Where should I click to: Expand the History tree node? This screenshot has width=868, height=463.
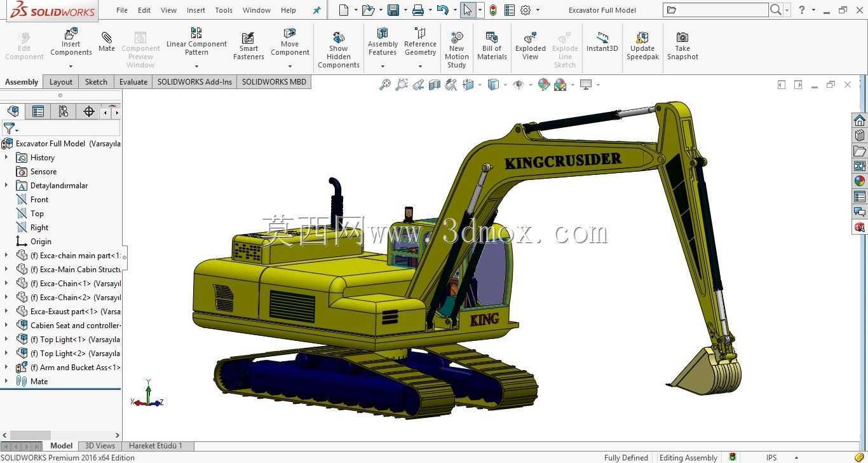point(6,157)
